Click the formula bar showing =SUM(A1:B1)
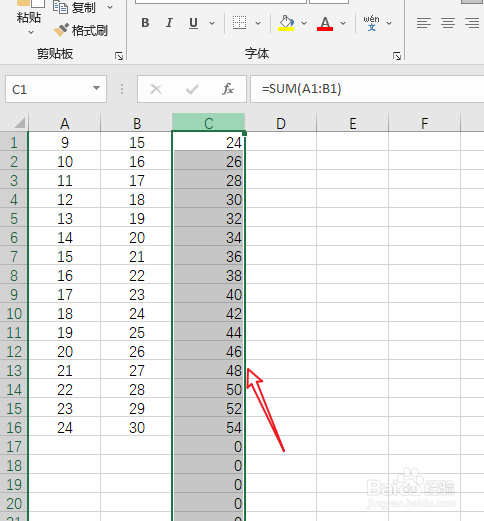This screenshot has width=484, height=521. (x=367, y=89)
